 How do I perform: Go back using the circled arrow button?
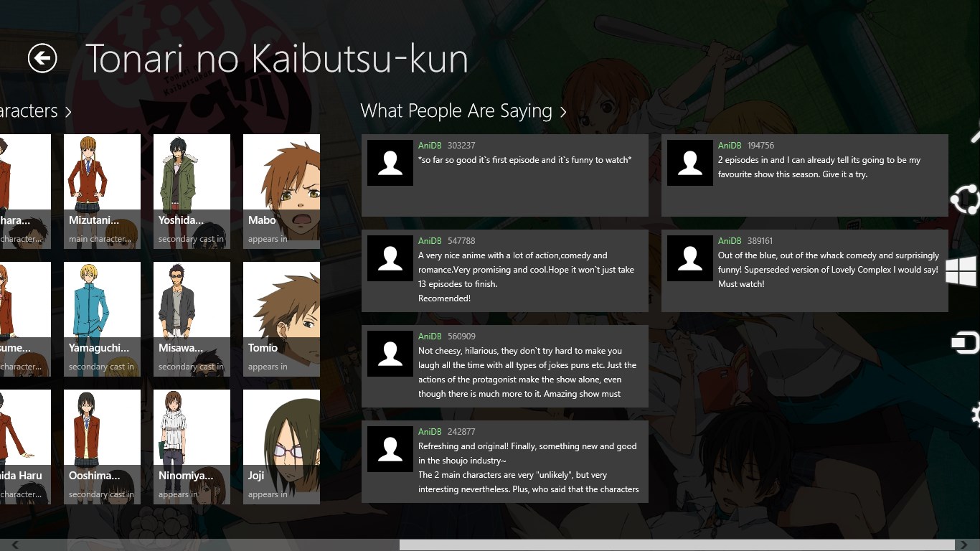42,58
